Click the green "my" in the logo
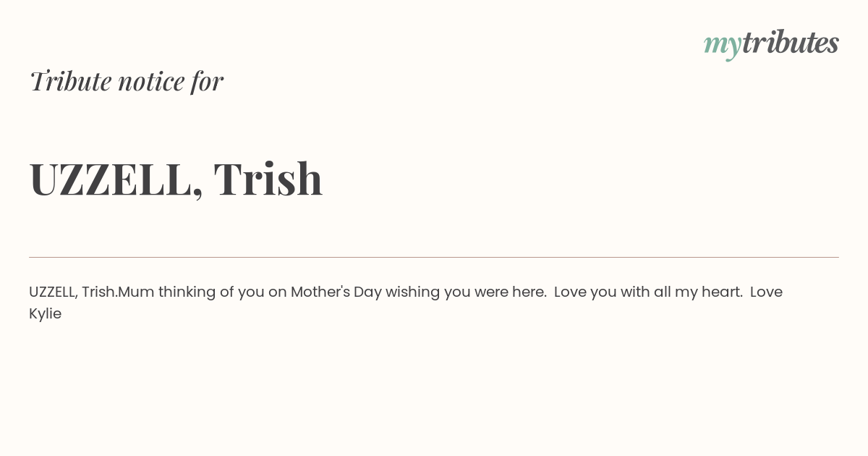Image resolution: width=868 pixels, height=456 pixels. tap(722, 46)
